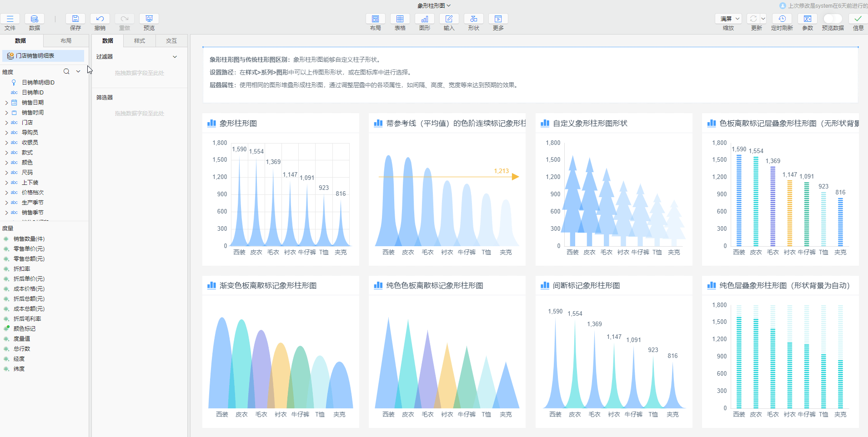Switch to the 样式 tab
This screenshot has height=437, width=868.
click(x=140, y=41)
